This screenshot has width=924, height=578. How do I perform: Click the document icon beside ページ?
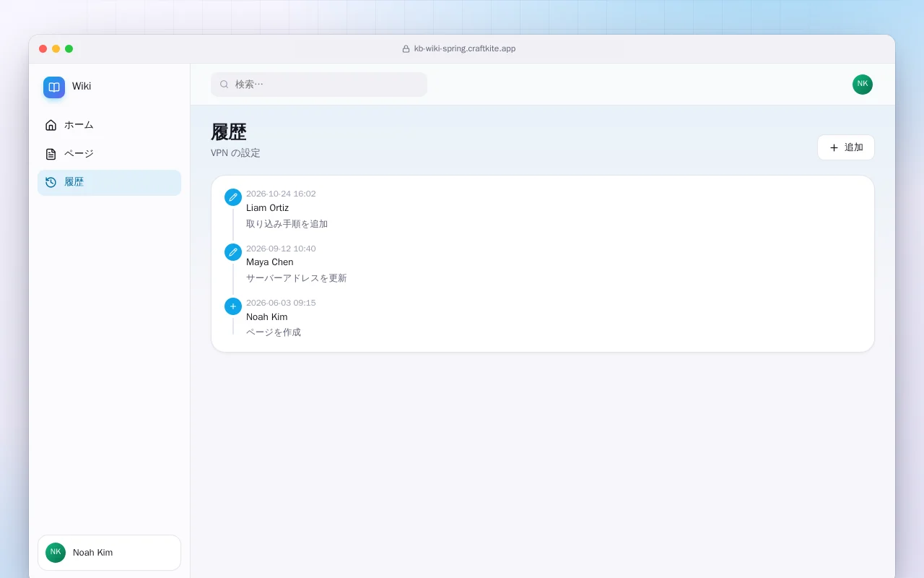pos(51,154)
